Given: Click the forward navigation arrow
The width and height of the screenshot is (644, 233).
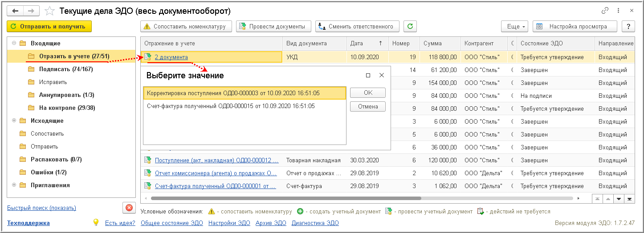Looking at the screenshot, I should (31, 10).
